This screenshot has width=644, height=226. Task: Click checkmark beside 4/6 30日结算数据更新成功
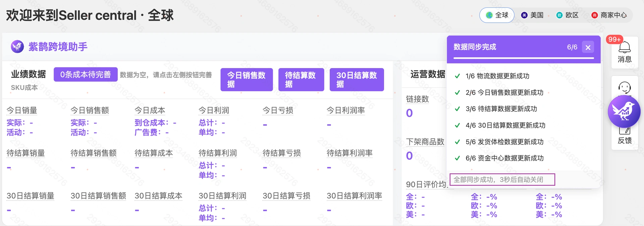tap(457, 125)
